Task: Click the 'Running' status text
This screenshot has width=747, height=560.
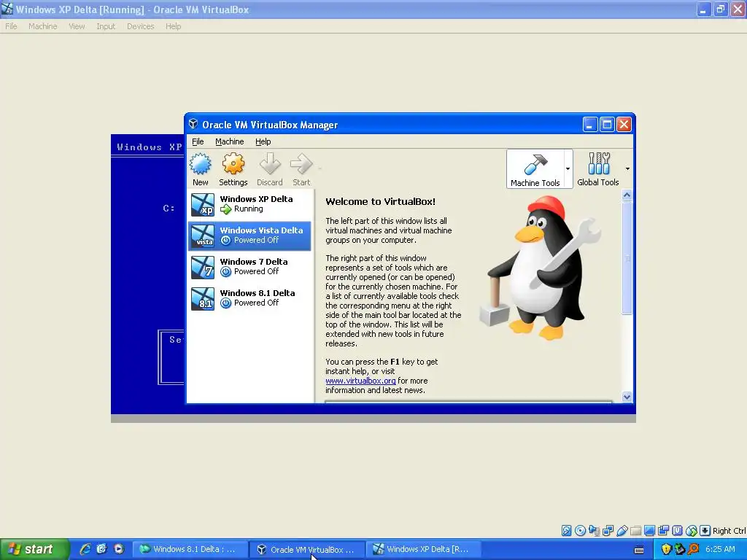Action: coord(248,209)
